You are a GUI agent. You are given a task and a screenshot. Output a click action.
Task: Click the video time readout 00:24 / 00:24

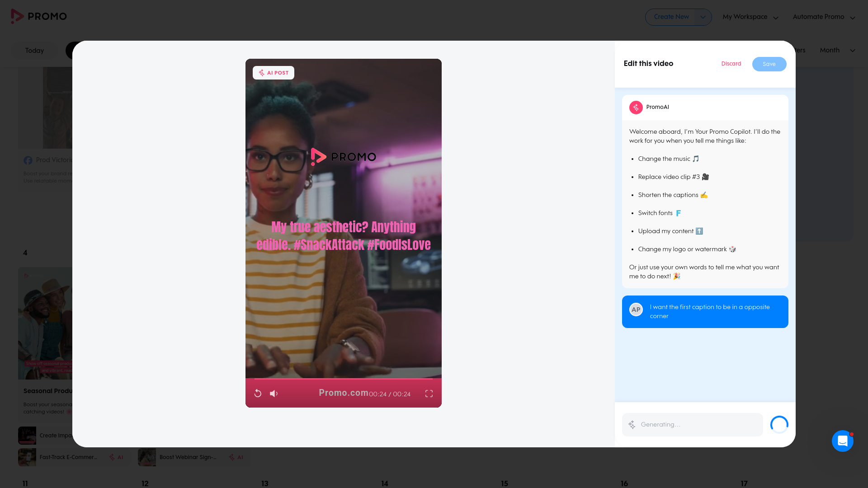[x=390, y=394]
